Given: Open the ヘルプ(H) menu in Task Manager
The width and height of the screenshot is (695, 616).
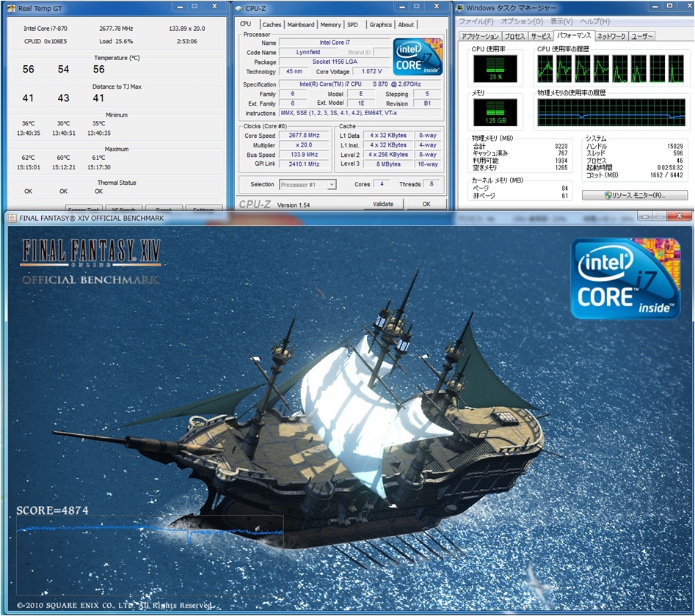Looking at the screenshot, I should [595, 21].
